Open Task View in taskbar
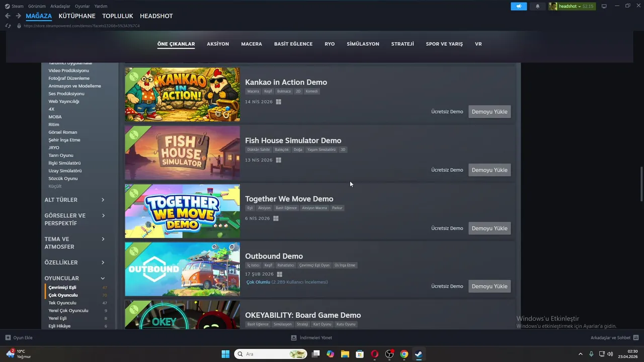644x362 pixels. point(315,354)
